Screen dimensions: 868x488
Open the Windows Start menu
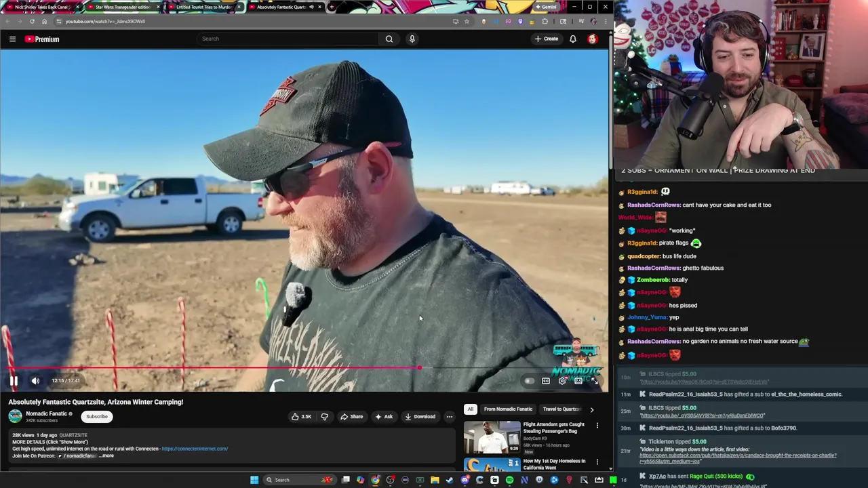pyautogui.click(x=254, y=480)
